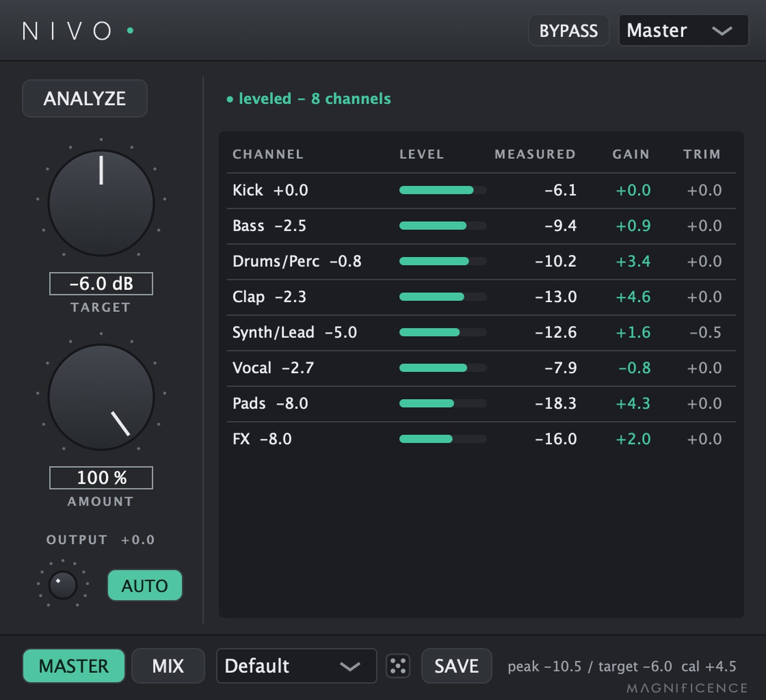
Task: Click the Vocal gain value -0.8
Action: (634, 368)
